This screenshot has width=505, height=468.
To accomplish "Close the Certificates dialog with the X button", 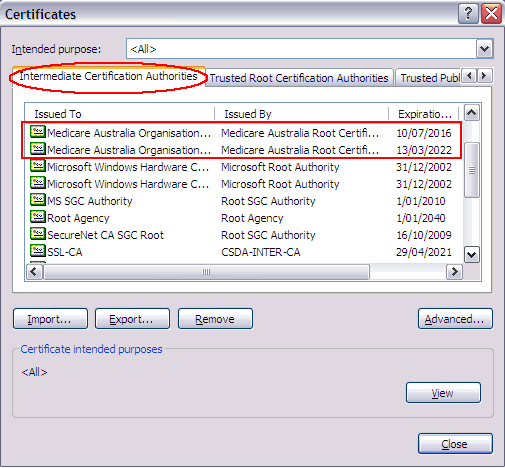I will click(x=491, y=14).
